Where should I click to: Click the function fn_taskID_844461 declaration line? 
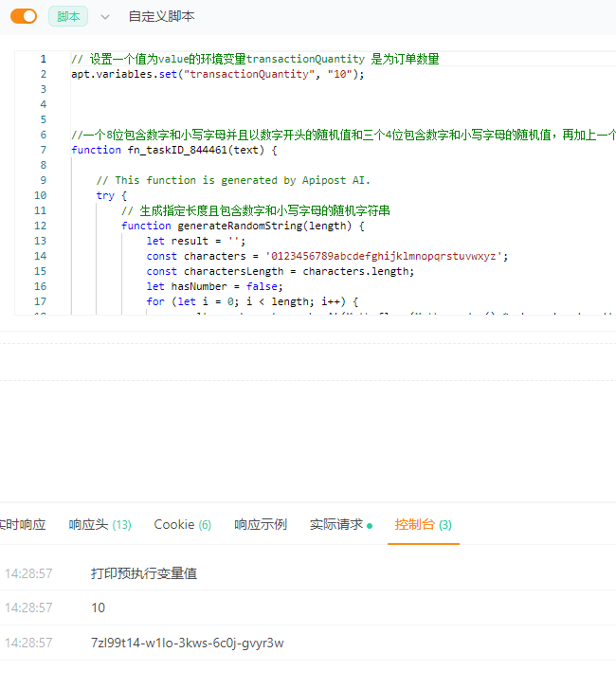(174, 151)
